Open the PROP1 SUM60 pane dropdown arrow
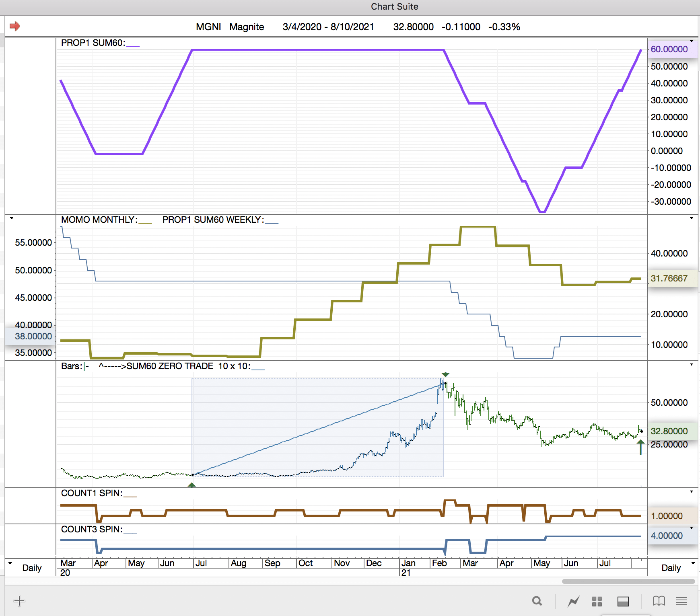Viewport: 700px width, 616px height. [692, 41]
